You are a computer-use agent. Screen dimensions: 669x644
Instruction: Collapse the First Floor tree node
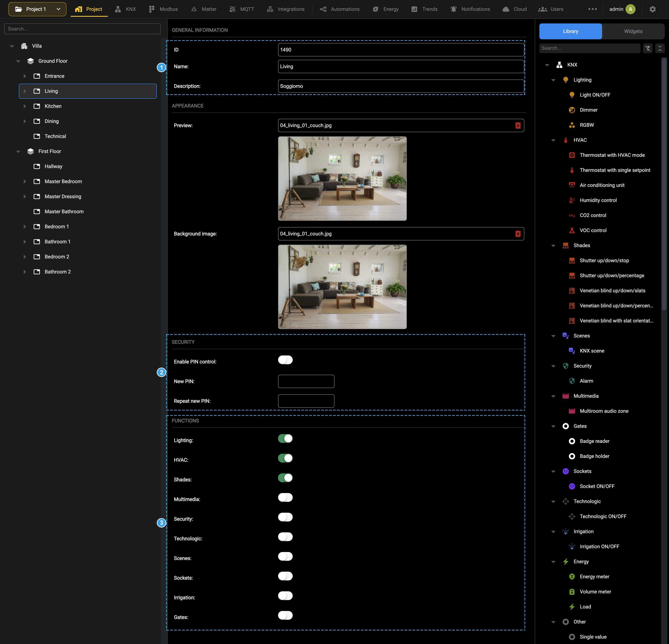18,152
